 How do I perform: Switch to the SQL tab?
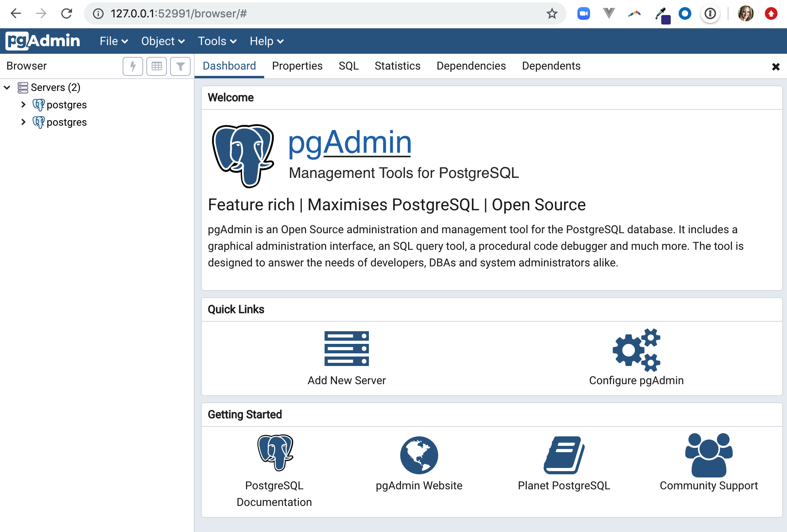(x=348, y=66)
